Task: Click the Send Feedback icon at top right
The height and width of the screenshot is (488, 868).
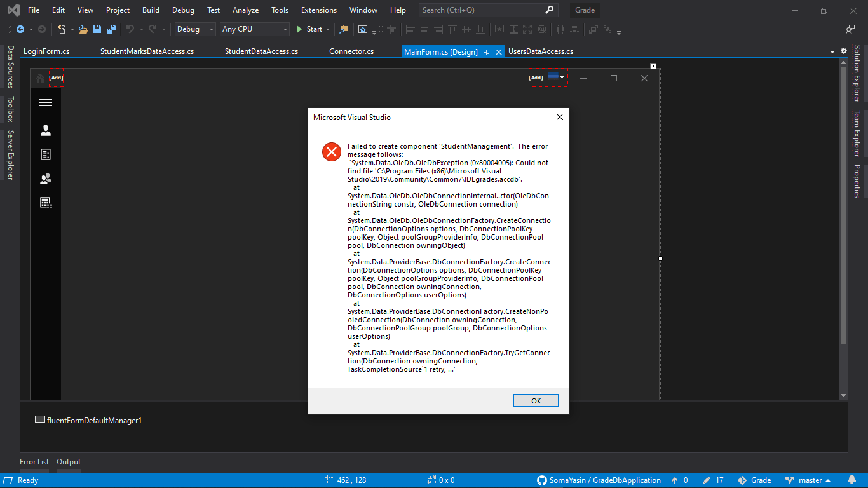Action: pos(850,29)
